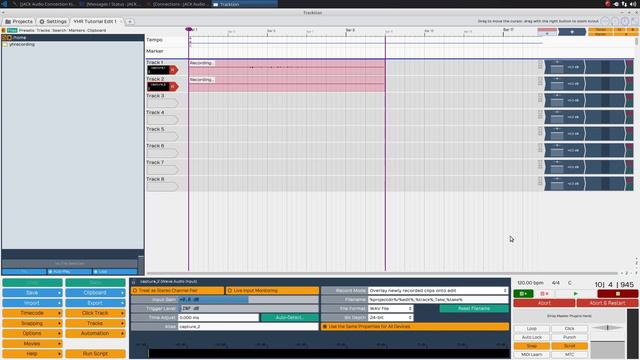
Task: Open a new tab with the plus button
Action: point(129,21)
